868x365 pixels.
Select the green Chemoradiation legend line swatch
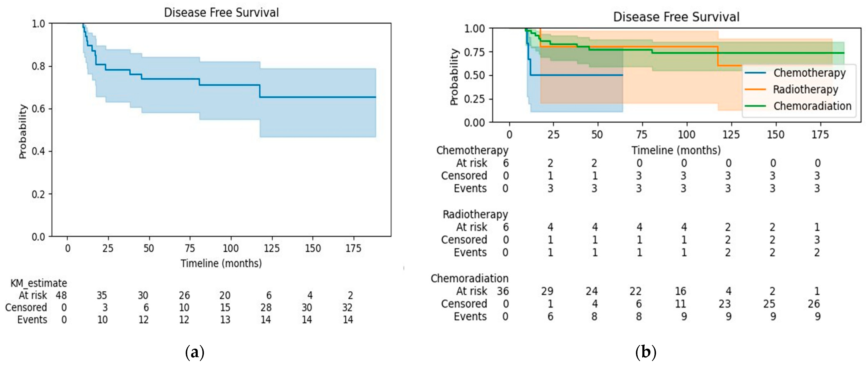click(755, 106)
